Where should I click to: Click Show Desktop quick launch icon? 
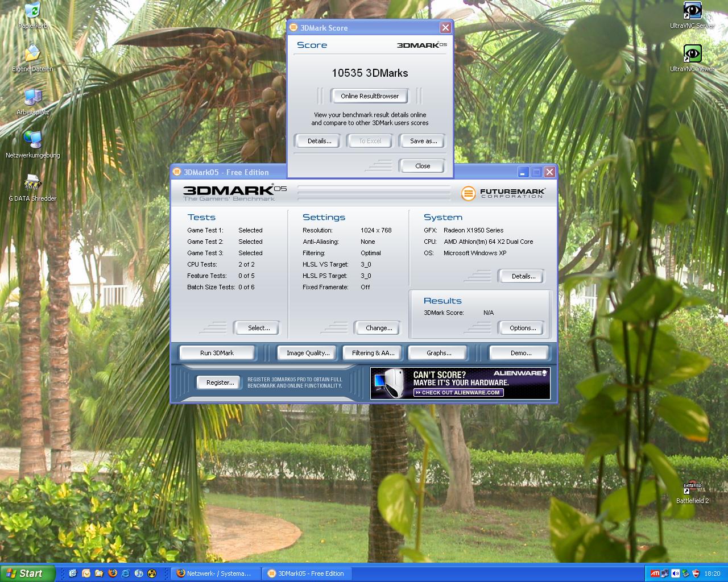73,573
